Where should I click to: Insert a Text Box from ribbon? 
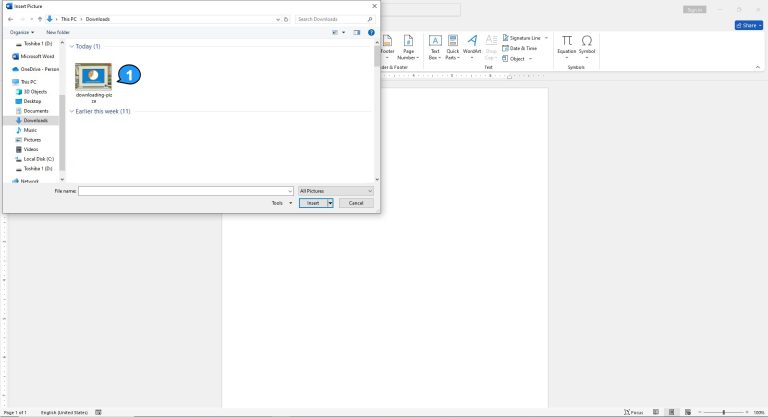(435, 48)
